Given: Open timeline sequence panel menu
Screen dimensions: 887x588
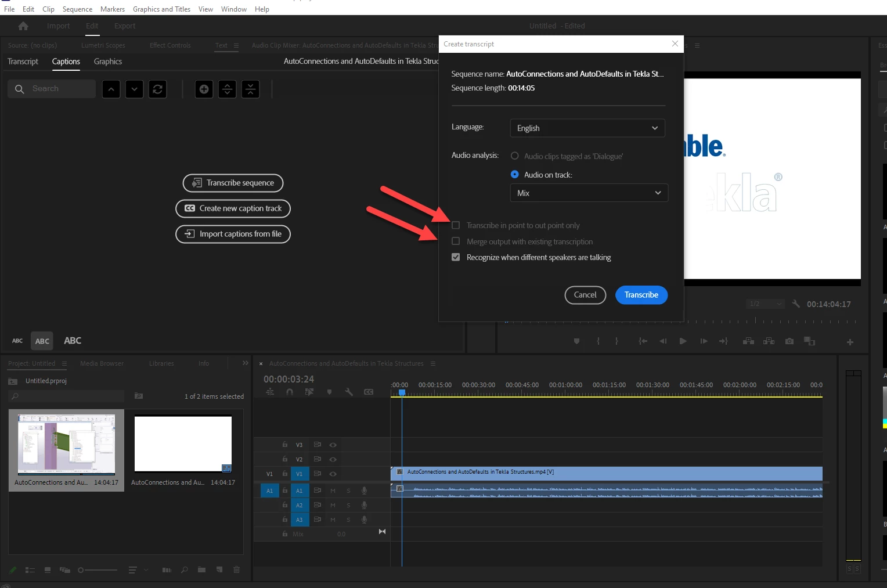Looking at the screenshot, I should pyautogui.click(x=433, y=364).
